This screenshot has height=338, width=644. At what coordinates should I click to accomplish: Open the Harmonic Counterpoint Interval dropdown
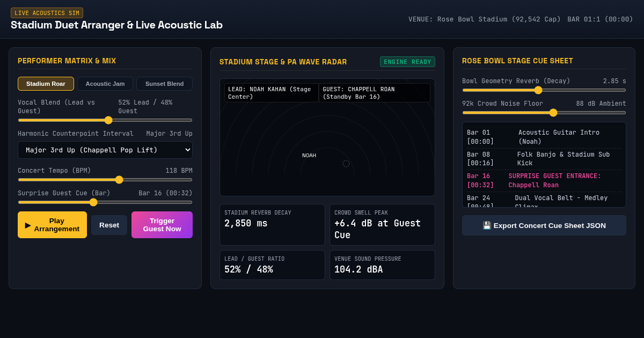pyautogui.click(x=105, y=150)
